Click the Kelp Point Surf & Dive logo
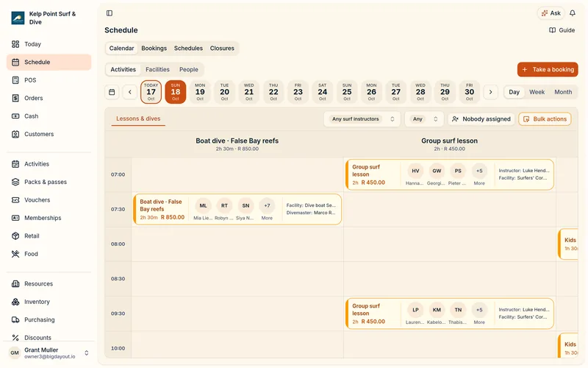Viewport: 588px width, 368px height. pyautogui.click(x=18, y=18)
